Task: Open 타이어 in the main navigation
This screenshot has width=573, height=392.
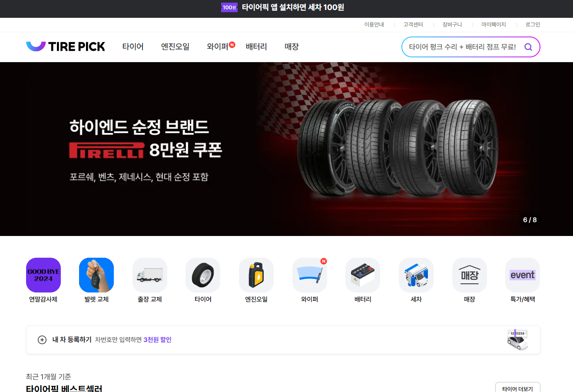Action: [133, 47]
